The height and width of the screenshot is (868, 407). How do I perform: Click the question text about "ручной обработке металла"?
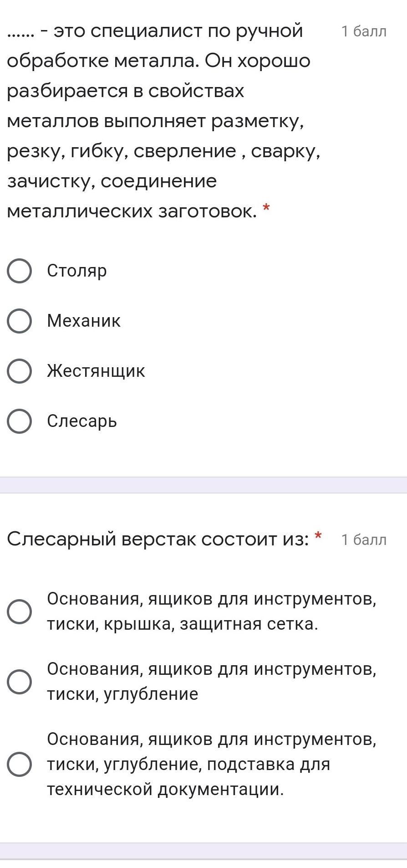[x=159, y=121]
